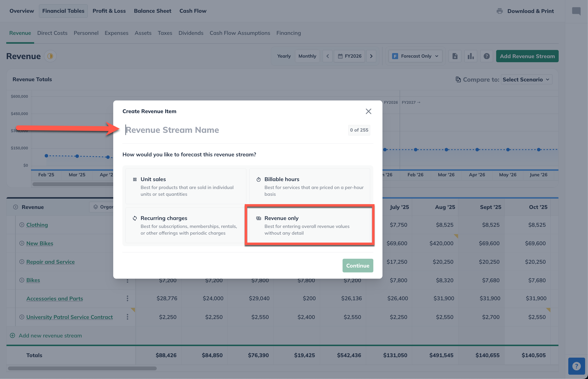The image size is (588, 379).
Task: Switch to the Cash Flow tab
Action: coord(193,11)
